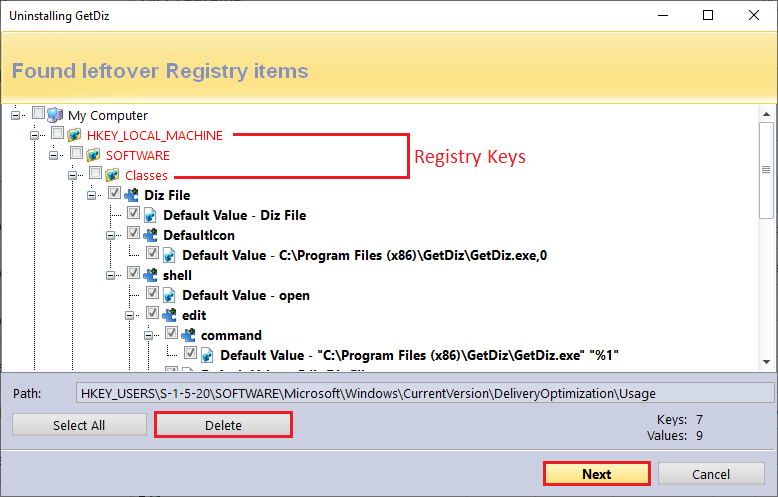Image resolution: width=778 pixels, height=497 pixels.
Task: Click the HKEY_LOCAL_MACHINE registry folder icon
Action: tap(74, 135)
